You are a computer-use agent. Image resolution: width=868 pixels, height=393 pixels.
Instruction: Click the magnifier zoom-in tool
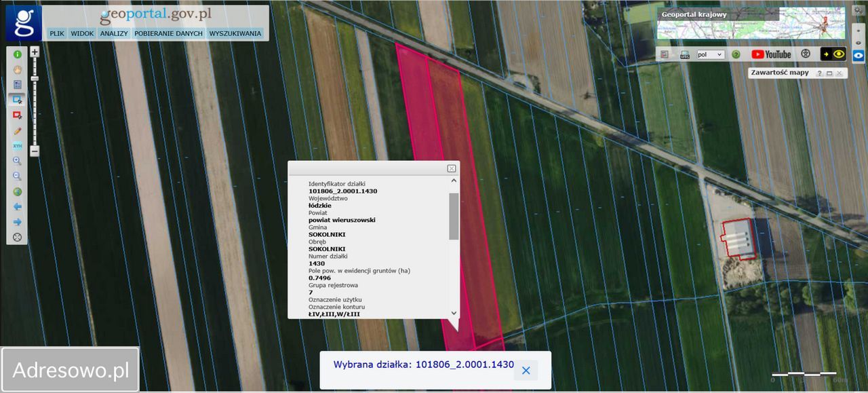(18, 161)
